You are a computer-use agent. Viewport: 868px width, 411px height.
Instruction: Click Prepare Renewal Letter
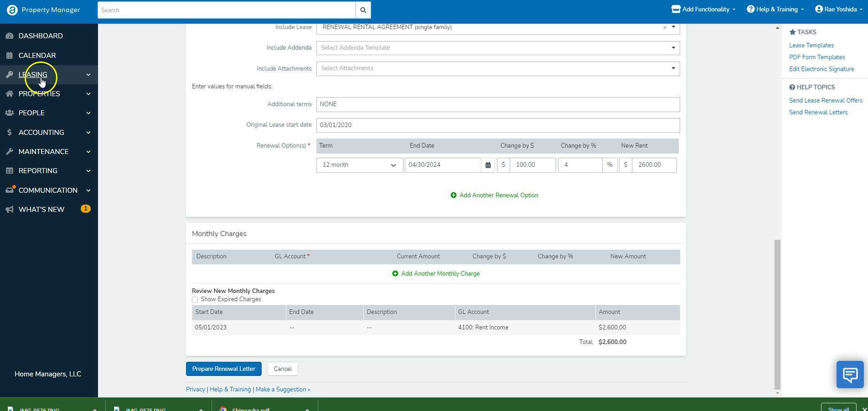coord(223,369)
